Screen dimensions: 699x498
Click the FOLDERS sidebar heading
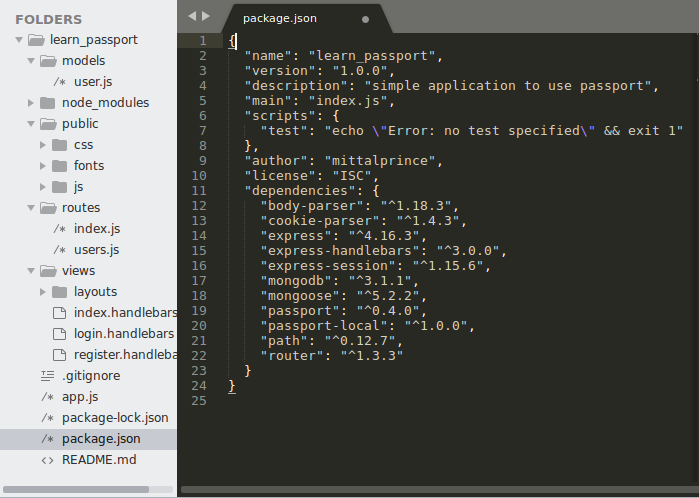[49, 20]
